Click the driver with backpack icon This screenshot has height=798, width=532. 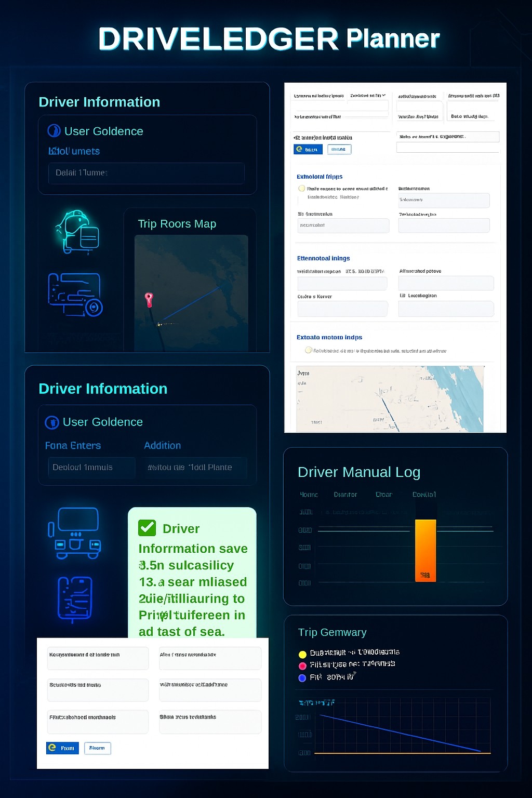(78, 232)
